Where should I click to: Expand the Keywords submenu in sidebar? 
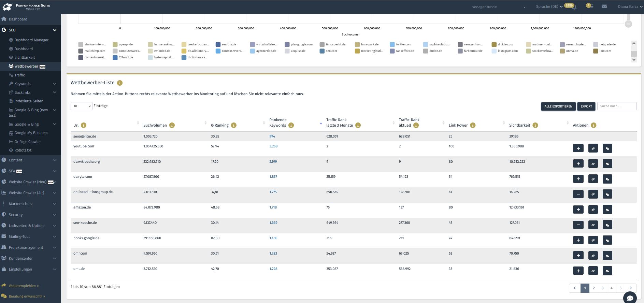[x=30, y=84]
